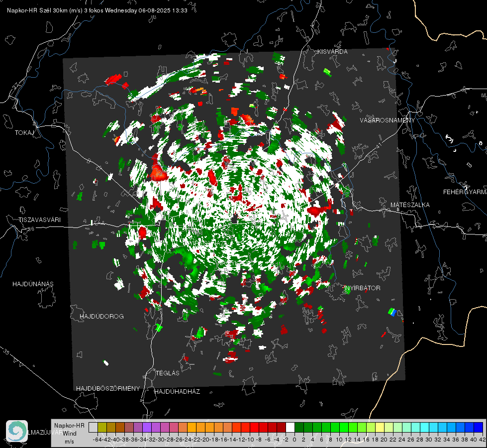Pick the dark red swatch between -4 and -2

[x=281, y=427]
